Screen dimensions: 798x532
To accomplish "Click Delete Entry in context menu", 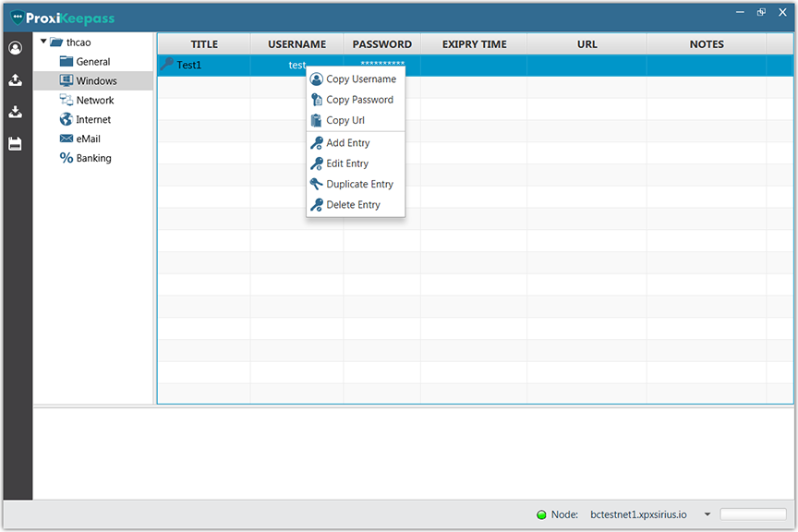I will click(353, 205).
